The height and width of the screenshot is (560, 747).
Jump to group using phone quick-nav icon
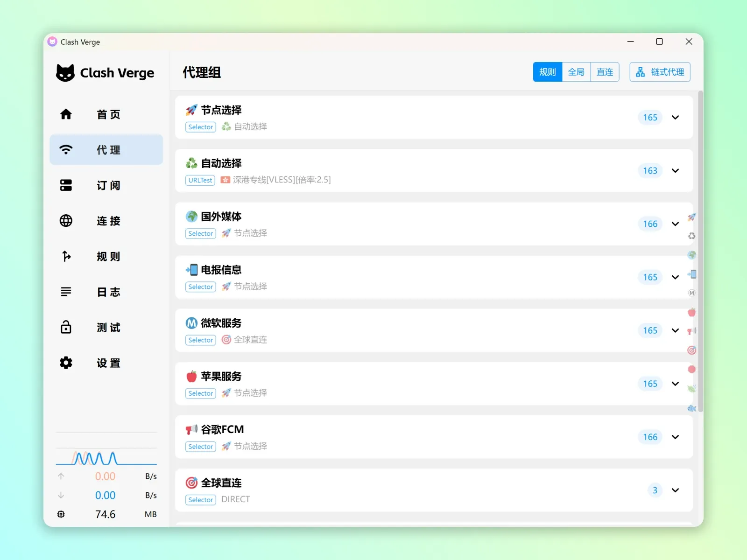pos(691,274)
